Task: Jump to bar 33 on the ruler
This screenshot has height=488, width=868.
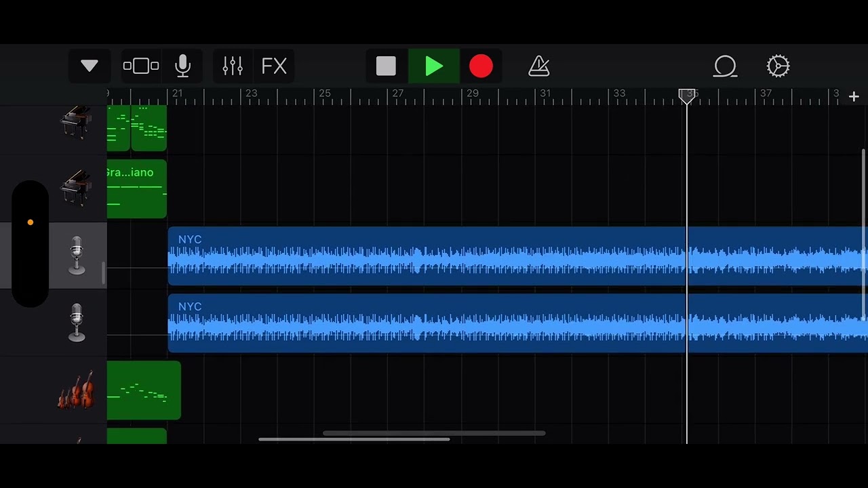Action: tap(620, 94)
